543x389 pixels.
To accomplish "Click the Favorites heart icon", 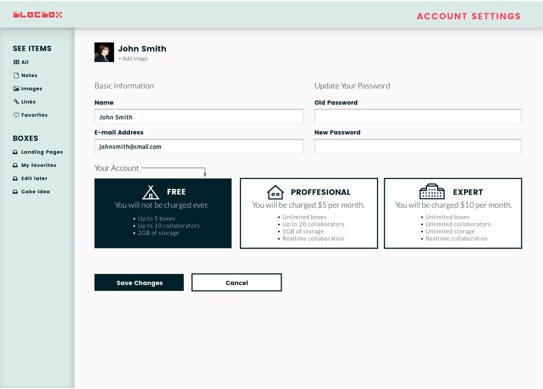I will (x=16, y=115).
